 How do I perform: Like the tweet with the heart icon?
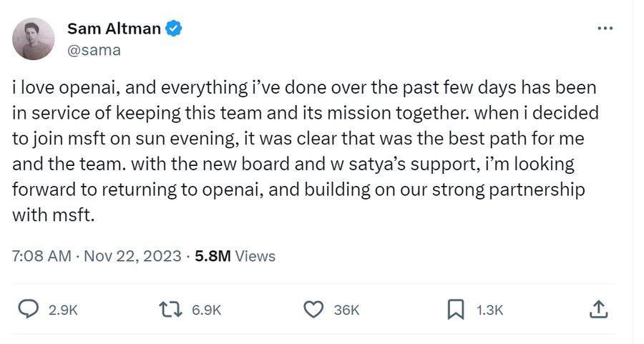313,310
